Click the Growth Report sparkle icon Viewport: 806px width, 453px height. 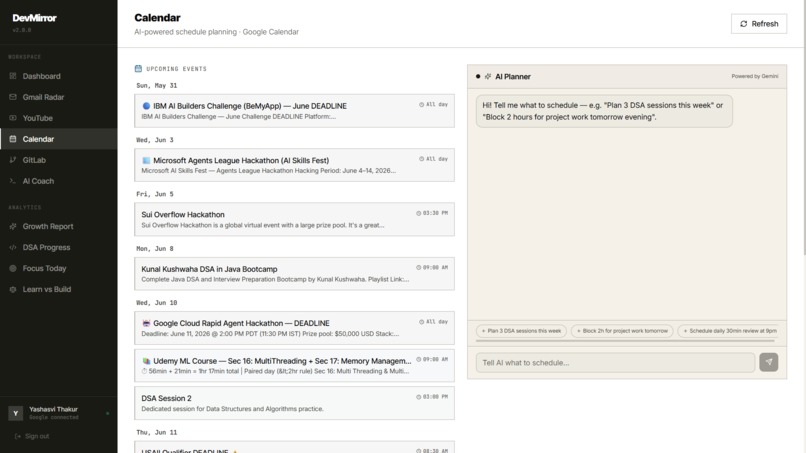13,226
